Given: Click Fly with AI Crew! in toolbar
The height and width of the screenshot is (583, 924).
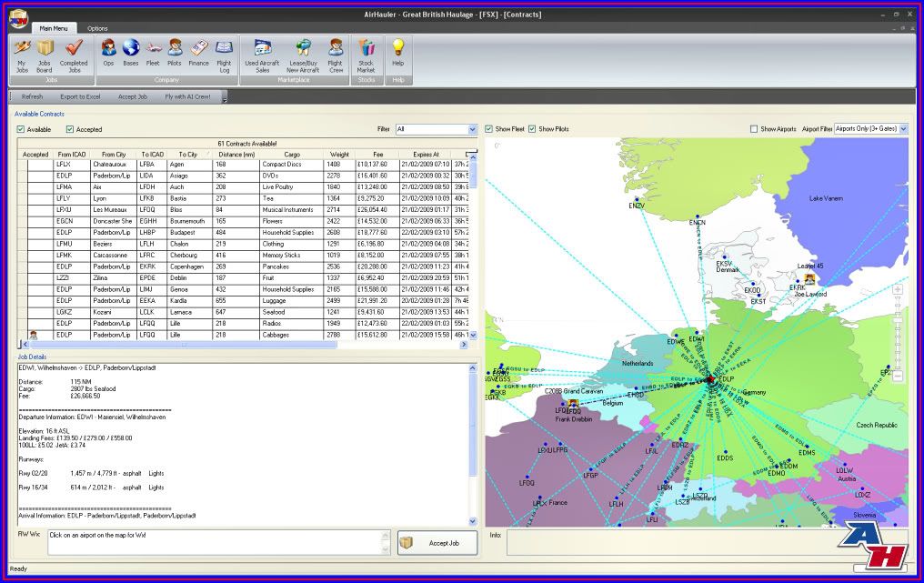Looking at the screenshot, I should [x=187, y=96].
